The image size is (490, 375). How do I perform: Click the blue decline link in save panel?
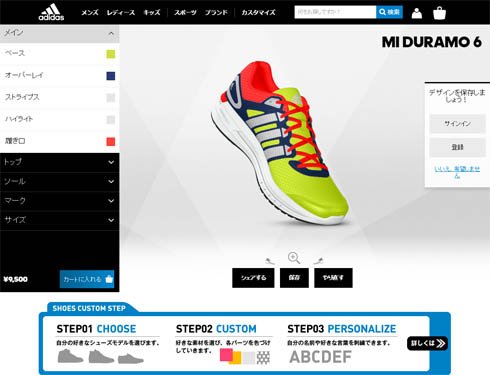[457, 172]
